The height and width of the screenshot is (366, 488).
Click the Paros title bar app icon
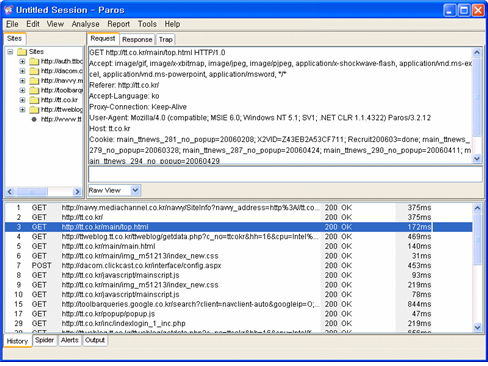(x=9, y=10)
